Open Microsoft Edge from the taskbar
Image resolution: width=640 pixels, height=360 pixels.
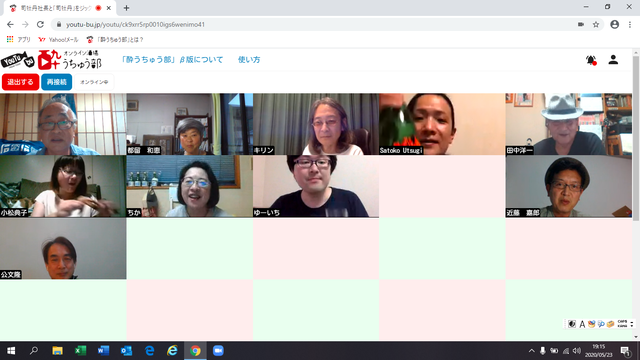point(149,351)
